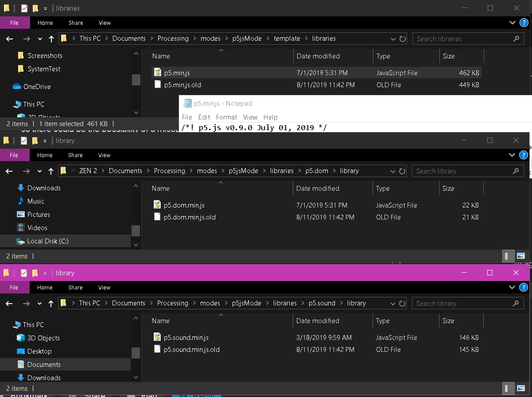Select p5.dom.min.js file icon
The image size is (532, 397).
pyautogui.click(x=157, y=205)
